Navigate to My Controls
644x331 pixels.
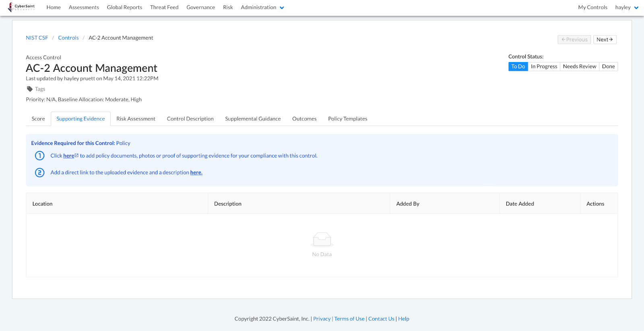[x=592, y=7]
